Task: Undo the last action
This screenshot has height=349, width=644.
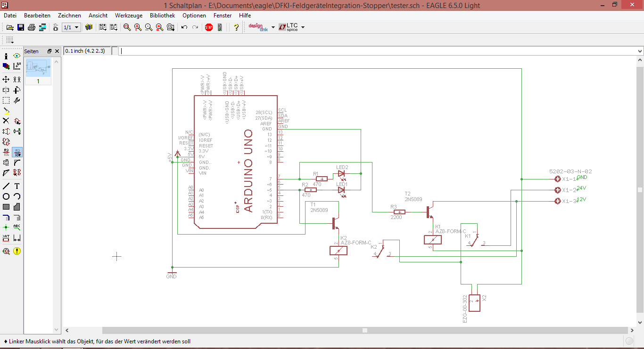Action: pyautogui.click(x=184, y=27)
